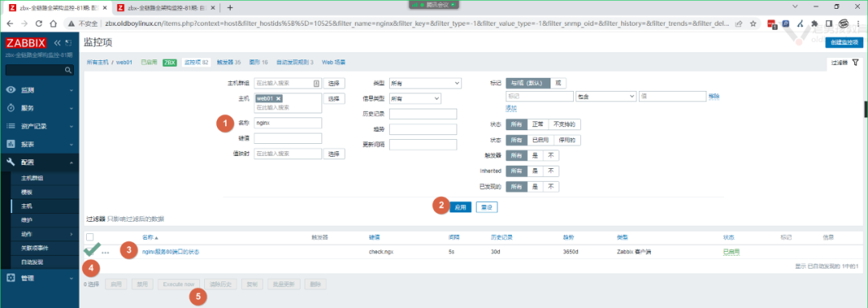Open the 类型 dropdown
The height and width of the screenshot is (308, 868).
pos(425,83)
